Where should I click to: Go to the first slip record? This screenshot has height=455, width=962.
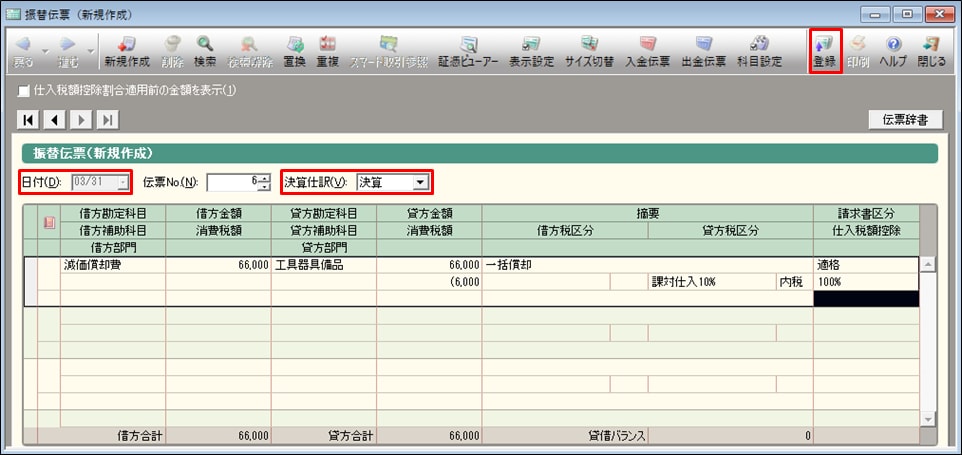point(29,120)
